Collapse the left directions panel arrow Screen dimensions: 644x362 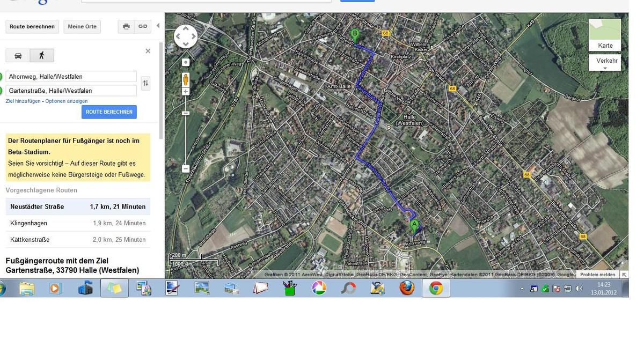coord(158,26)
